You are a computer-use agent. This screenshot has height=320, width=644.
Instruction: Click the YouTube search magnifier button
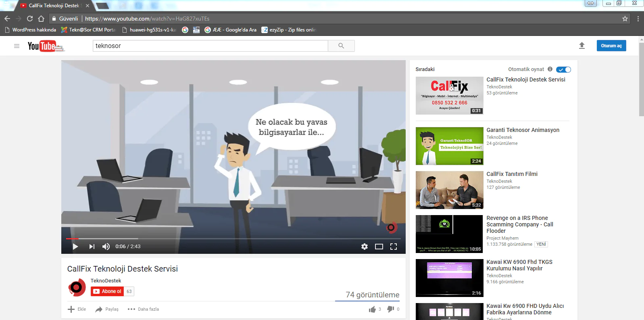pyautogui.click(x=341, y=46)
